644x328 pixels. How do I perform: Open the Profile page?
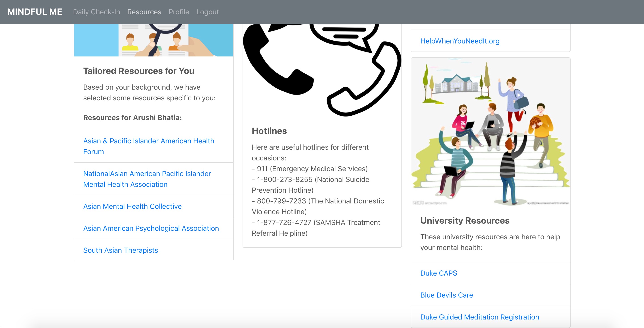tap(179, 12)
